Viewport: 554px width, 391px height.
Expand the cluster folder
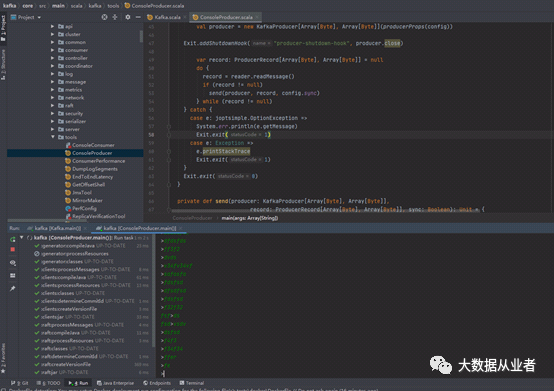coord(52,34)
